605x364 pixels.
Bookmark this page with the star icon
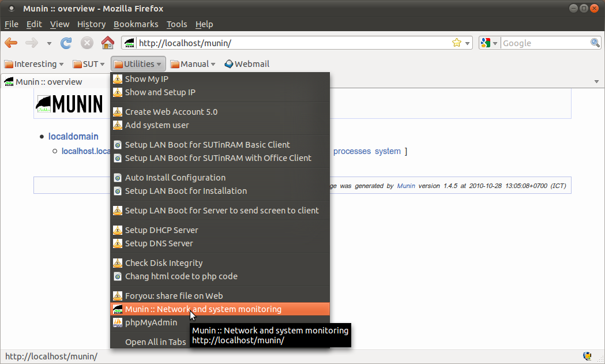click(456, 43)
